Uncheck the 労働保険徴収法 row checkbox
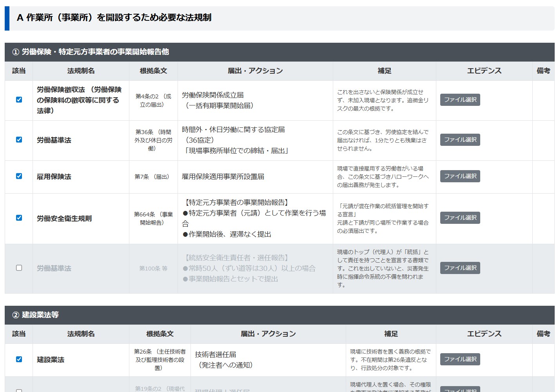The image size is (559, 392). 19,100
